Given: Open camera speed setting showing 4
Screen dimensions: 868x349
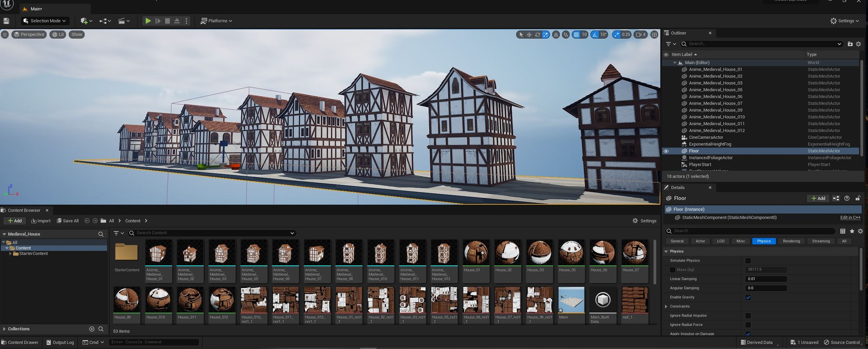Looking at the screenshot, I should tap(641, 34).
